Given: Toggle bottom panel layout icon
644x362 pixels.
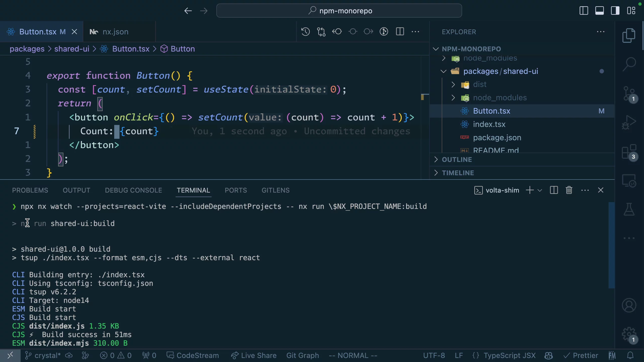Looking at the screenshot, I should pyautogui.click(x=599, y=11).
